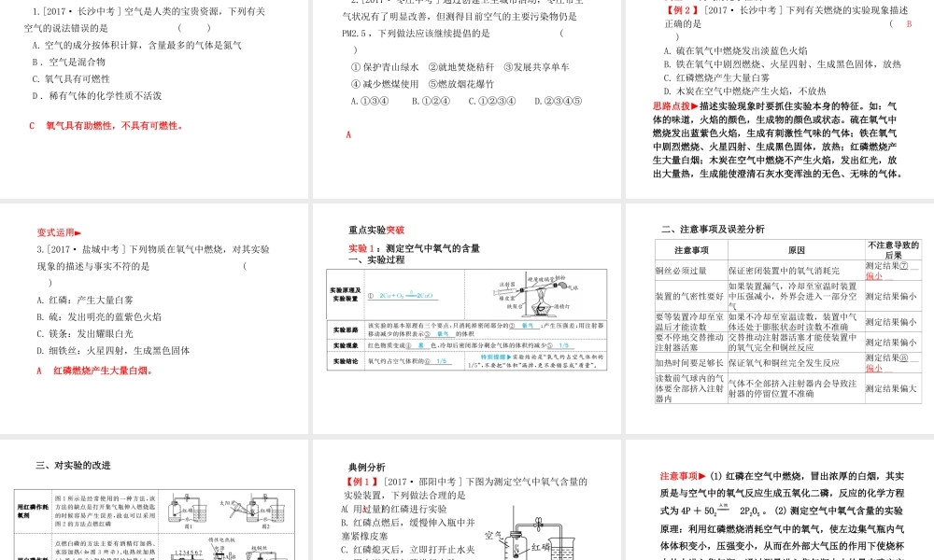934x560 pixels.
Task: Open the slide asking which statement about 空气 is wrong
Action: pyautogui.click(x=154, y=98)
